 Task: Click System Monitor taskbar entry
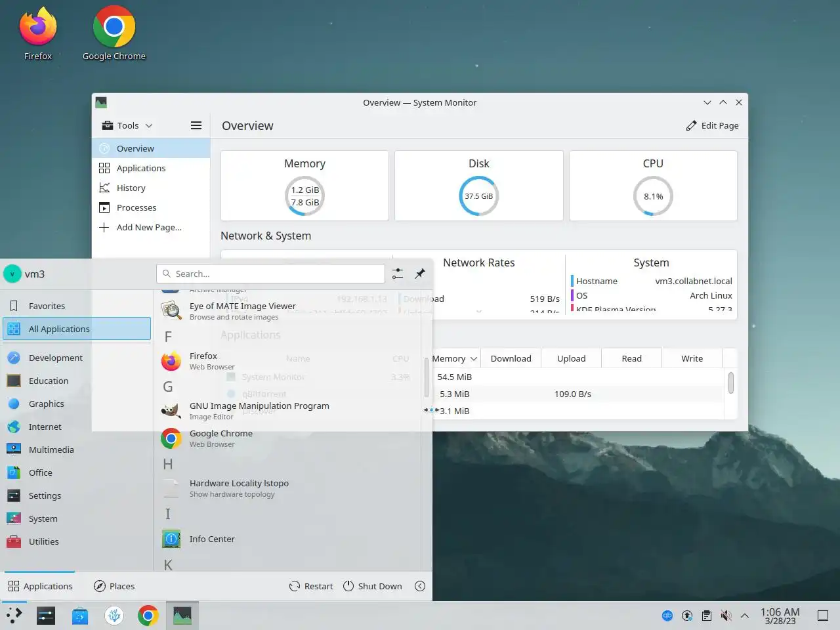coord(182,616)
